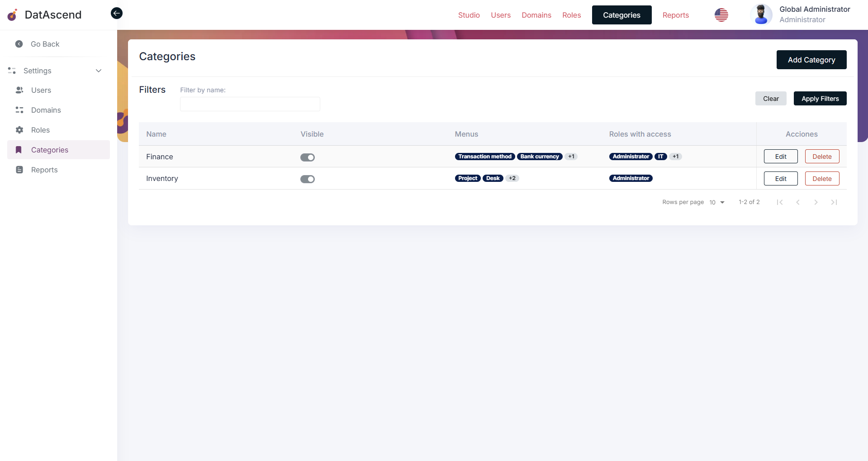
Task: Click the DatAscend logo icon
Action: tap(12, 14)
